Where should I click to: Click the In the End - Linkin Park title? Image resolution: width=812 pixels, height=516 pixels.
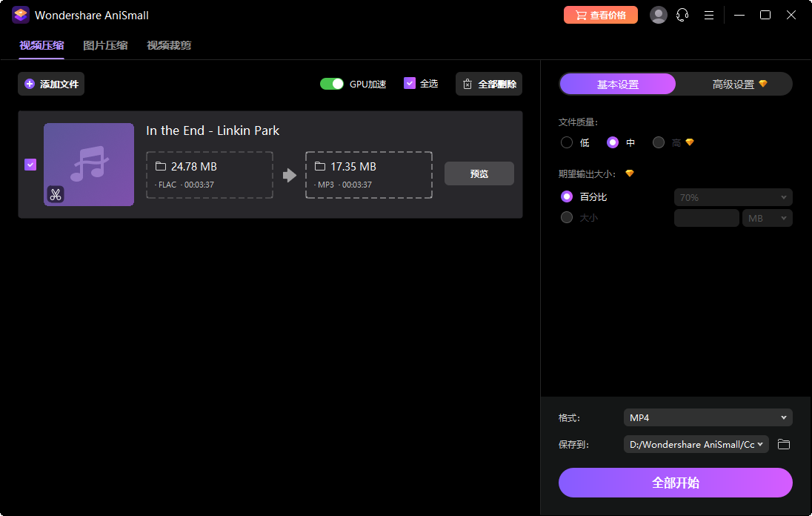pos(213,130)
